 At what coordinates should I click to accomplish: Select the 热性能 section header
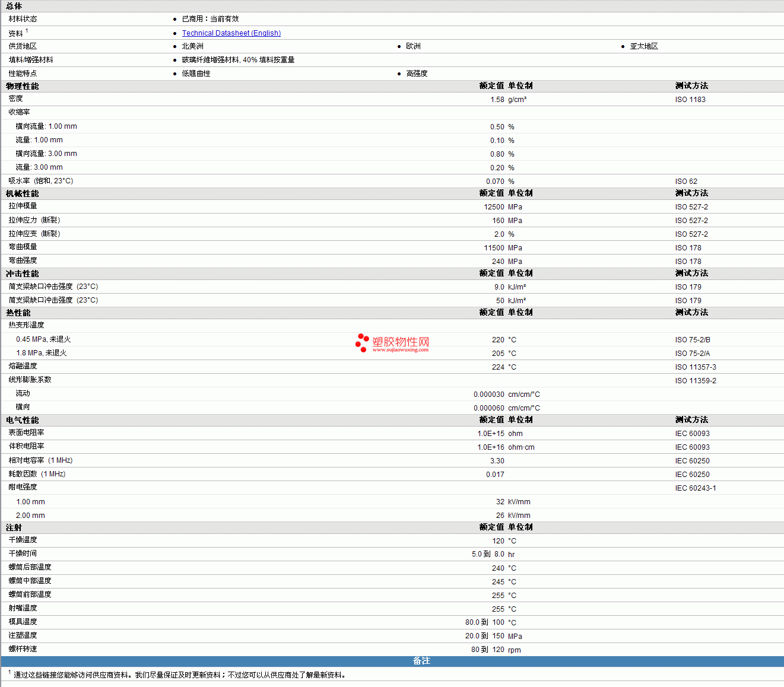(x=18, y=313)
